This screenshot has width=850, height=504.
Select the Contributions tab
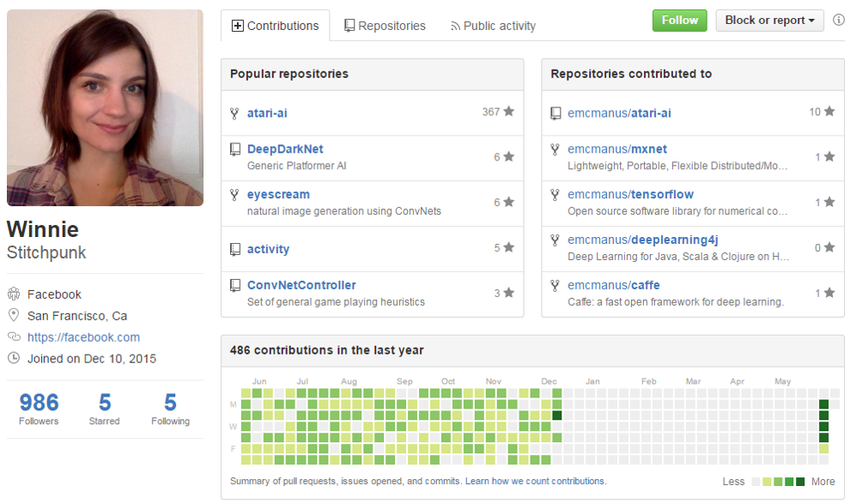pyautogui.click(x=275, y=26)
